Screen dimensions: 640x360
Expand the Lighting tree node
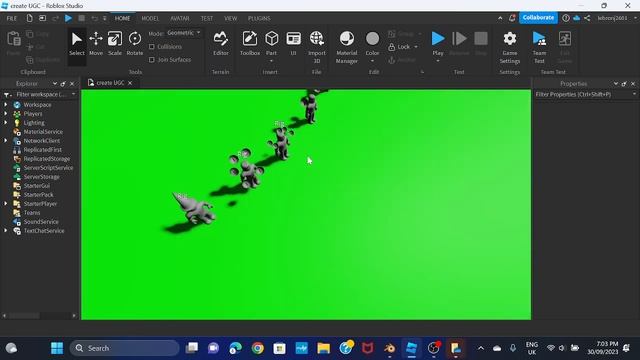point(6,123)
